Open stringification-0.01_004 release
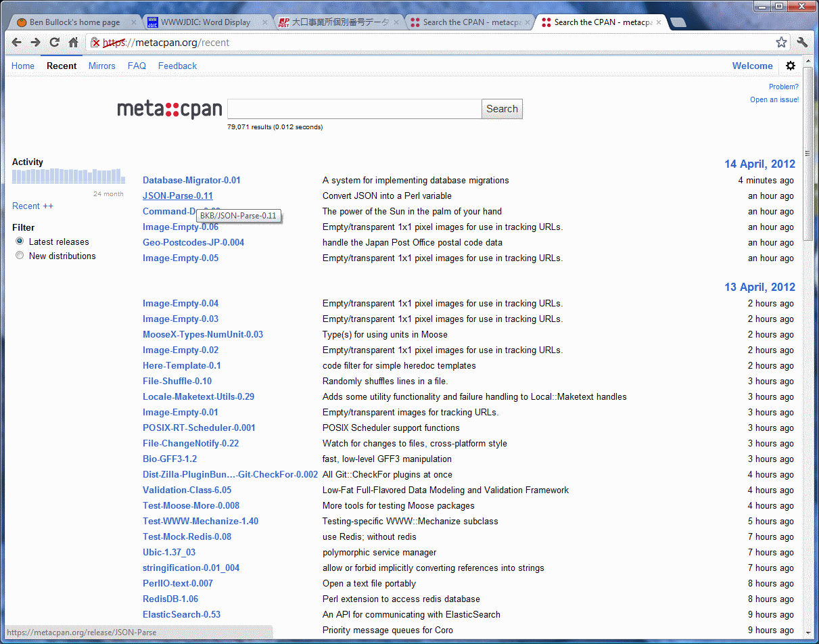This screenshot has height=644, width=819. (191, 568)
